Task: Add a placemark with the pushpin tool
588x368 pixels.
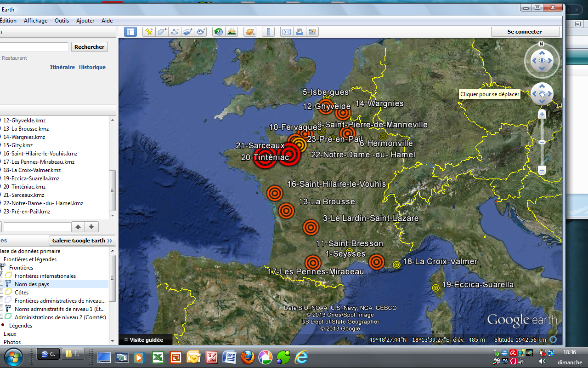Action: click(148, 32)
